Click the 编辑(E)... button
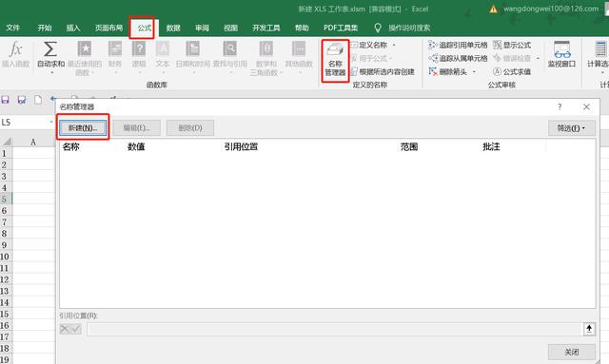The height and width of the screenshot is (364, 609). click(136, 127)
